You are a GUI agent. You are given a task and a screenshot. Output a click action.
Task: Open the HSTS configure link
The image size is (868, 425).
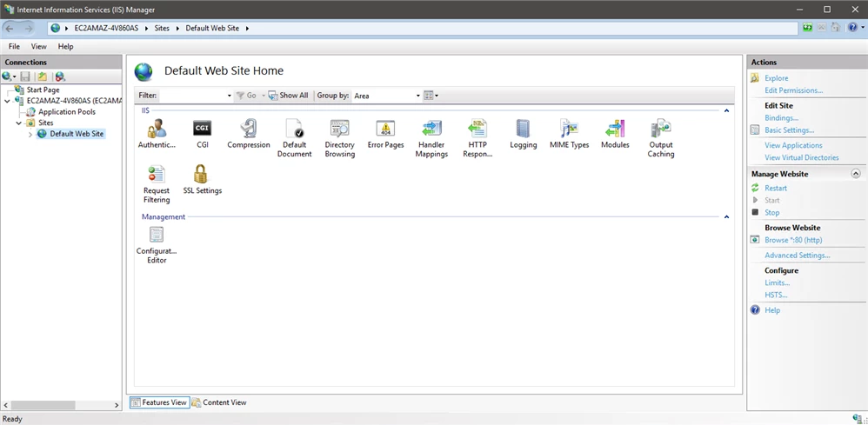coord(776,295)
